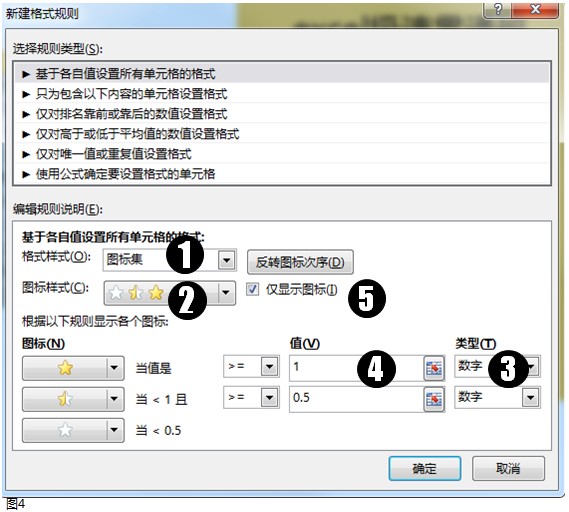Viewport: 569px width, 512px height.
Task: Click the 当 < 0.5 condition text
Action: point(158,431)
